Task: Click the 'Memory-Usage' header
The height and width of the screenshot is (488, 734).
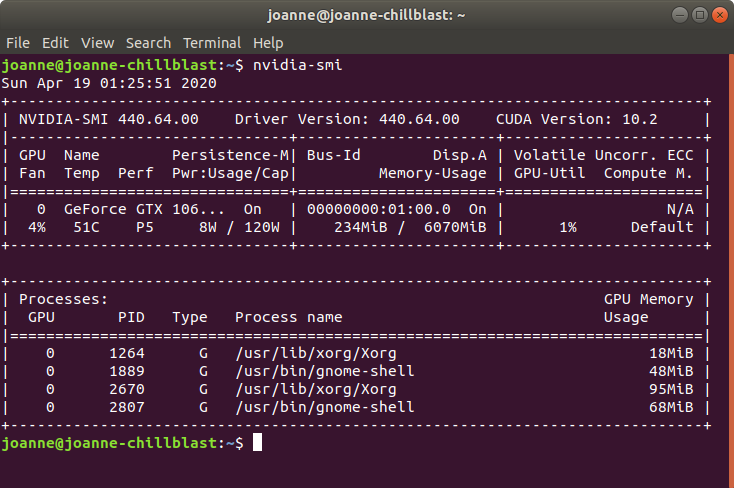Action: (433, 174)
